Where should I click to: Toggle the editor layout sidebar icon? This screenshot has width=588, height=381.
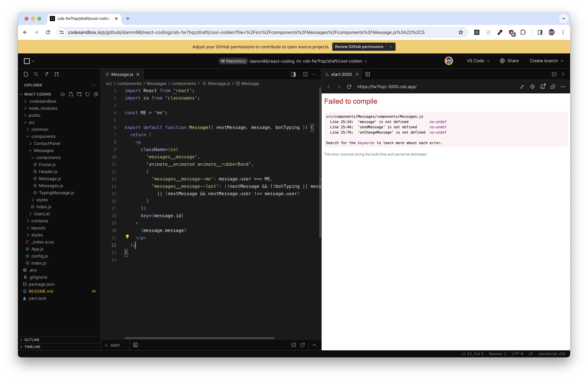[293, 74]
